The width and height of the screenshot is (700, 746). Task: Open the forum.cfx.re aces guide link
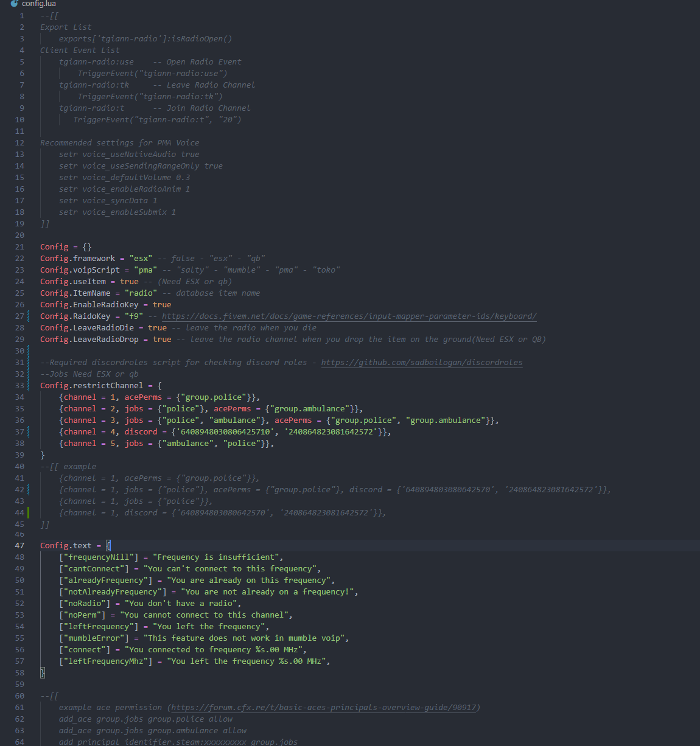coord(325,708)
